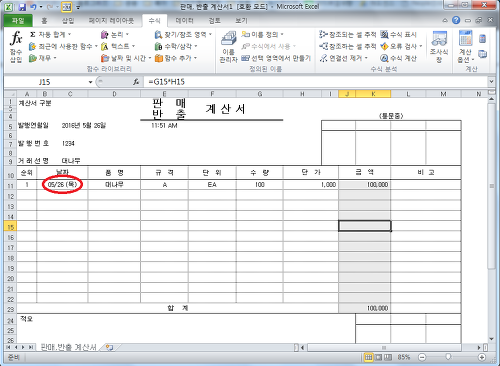Click the Name Box showing J15
The image size is (500, 366).
(45, 82)
